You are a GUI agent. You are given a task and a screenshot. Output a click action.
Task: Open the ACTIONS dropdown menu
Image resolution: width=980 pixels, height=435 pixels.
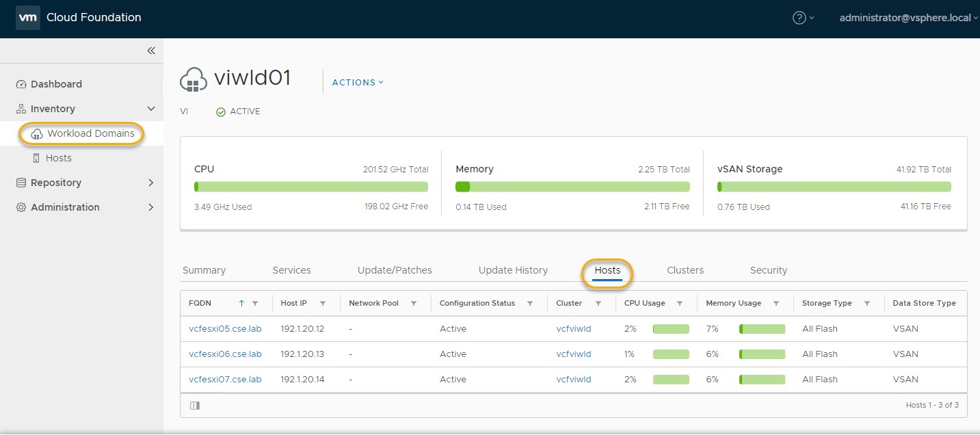[358, 83]
